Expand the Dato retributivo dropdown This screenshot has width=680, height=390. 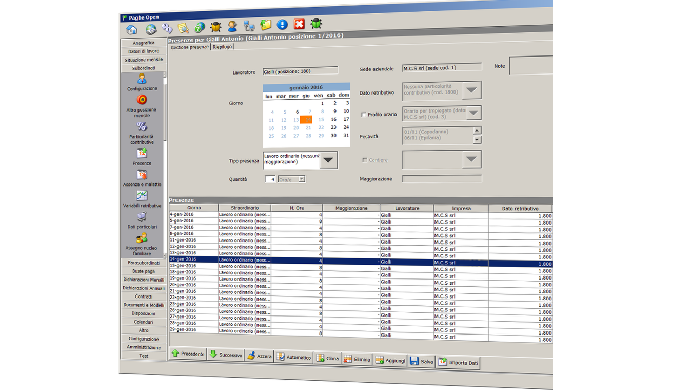[x=472, y=90]
